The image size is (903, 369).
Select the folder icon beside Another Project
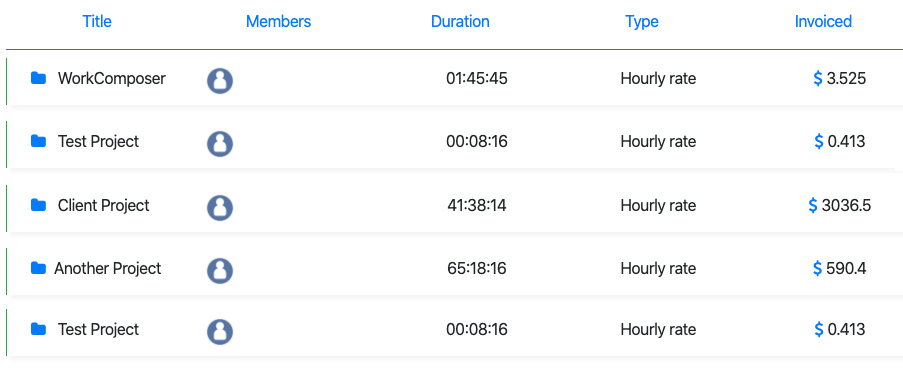point(38,268)
